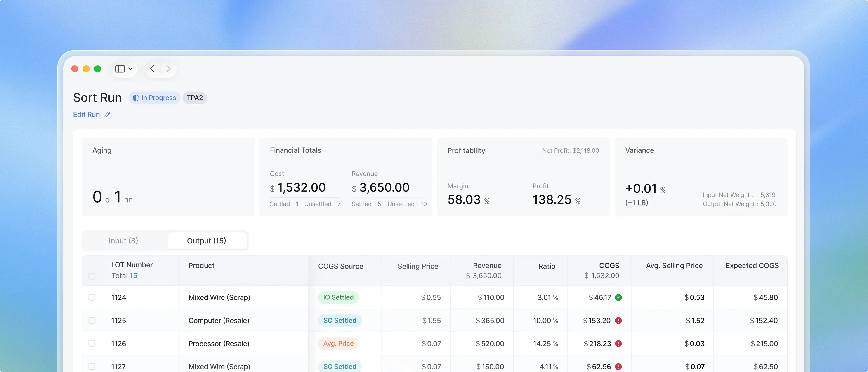Go forward with the right arrow
The width and height of the screenshot is (868, 372).
pos(168,69)
